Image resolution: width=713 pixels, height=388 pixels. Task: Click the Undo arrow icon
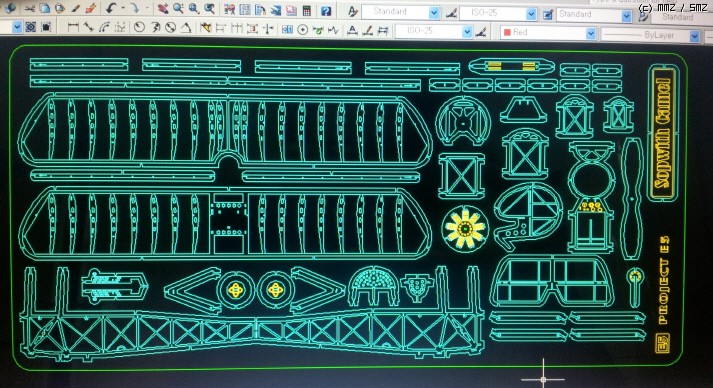click(112, 8)
